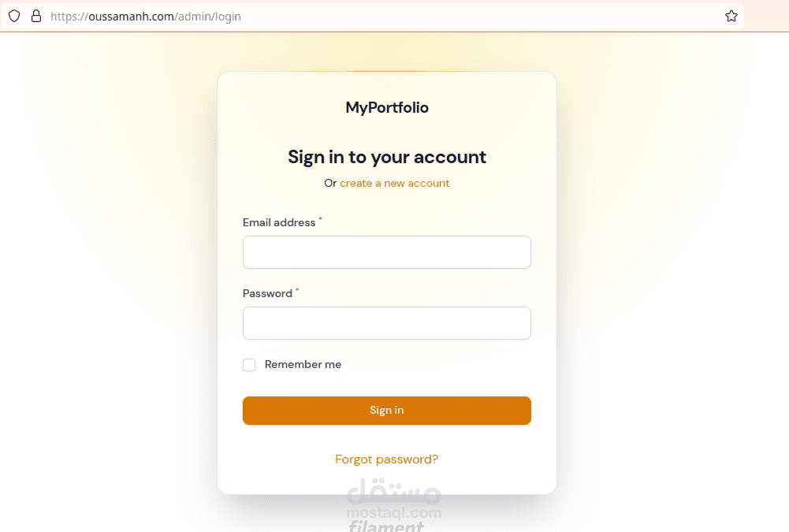This screenshot has height=532, width=789.
Task: Focus the Password input field
Action: click(387, 323)
